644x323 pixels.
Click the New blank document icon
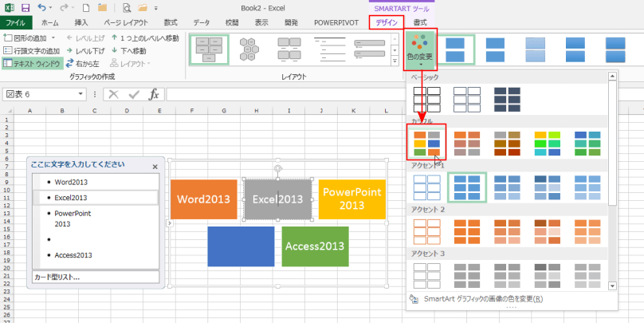(x=86, y=7)
